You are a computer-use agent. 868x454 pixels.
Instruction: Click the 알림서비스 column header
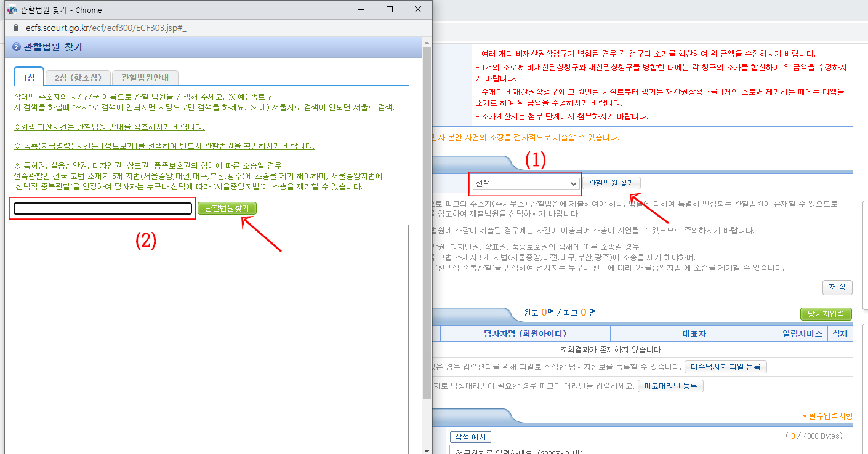coord(802,333)
